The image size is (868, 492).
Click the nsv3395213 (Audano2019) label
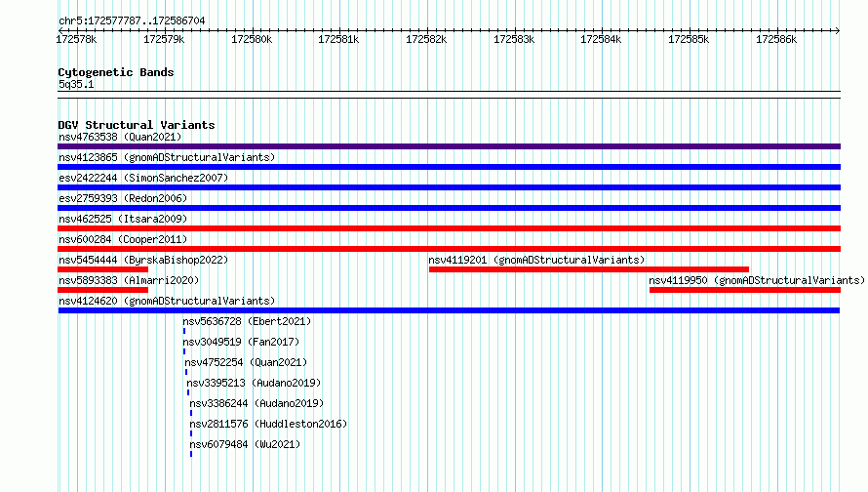pos(254,383)
